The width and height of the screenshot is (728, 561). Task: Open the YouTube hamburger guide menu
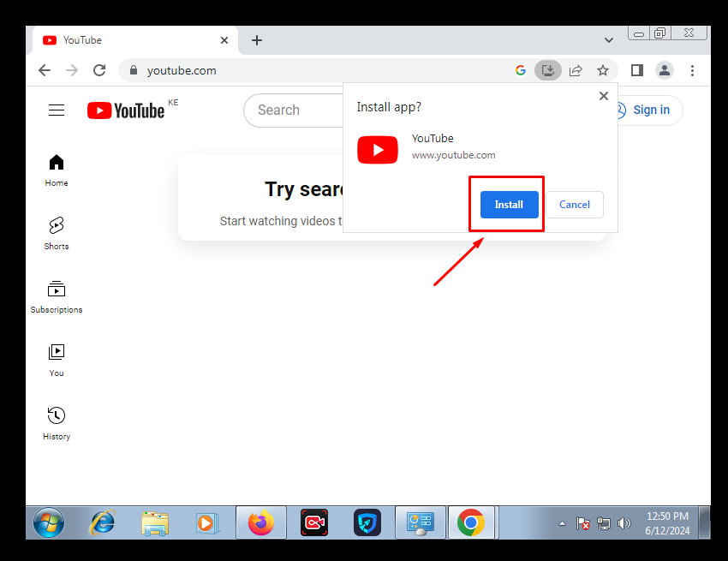tap(57, 110)
